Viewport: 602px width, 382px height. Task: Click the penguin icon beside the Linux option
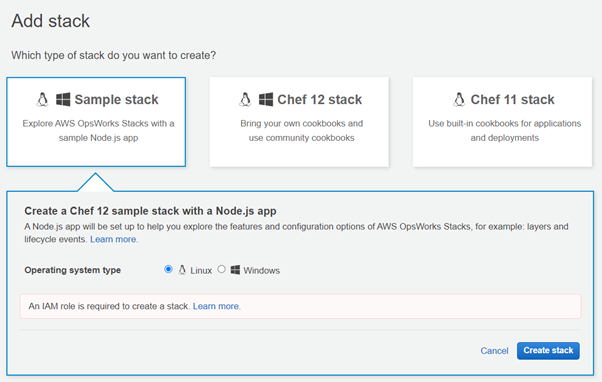pos(182,270)
